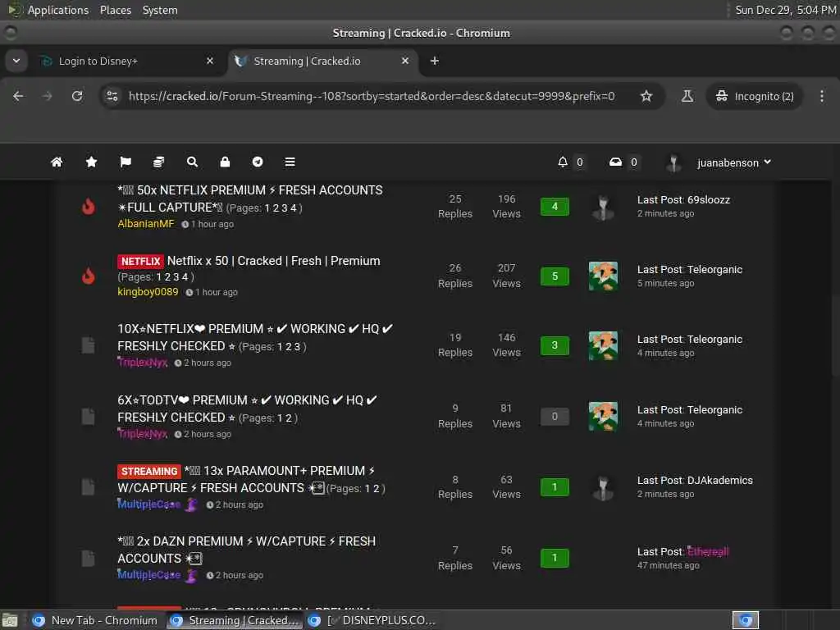Open 6X TODTV PREMIUM WORKING HQ thread

tap(247, 409)
